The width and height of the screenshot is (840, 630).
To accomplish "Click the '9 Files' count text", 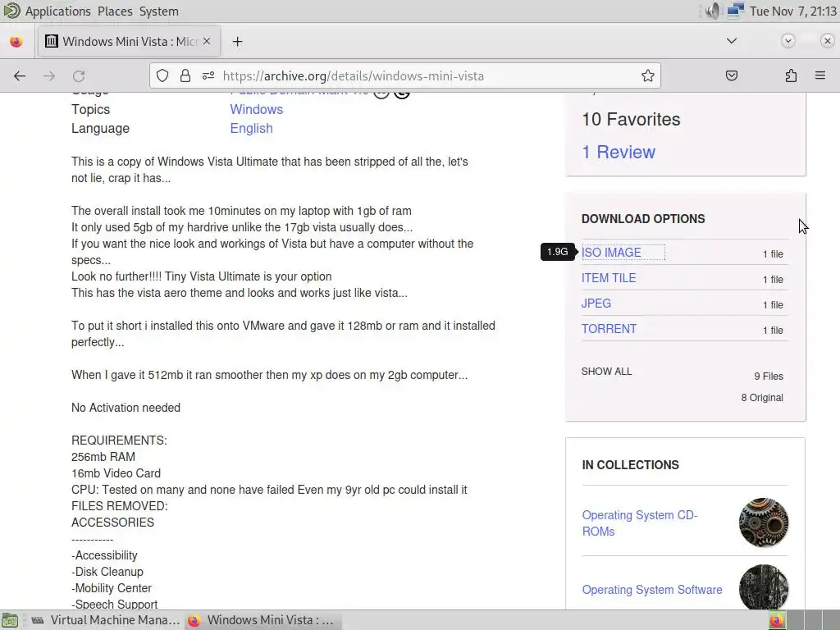I will pyautogui.click(x=768, y=376).
